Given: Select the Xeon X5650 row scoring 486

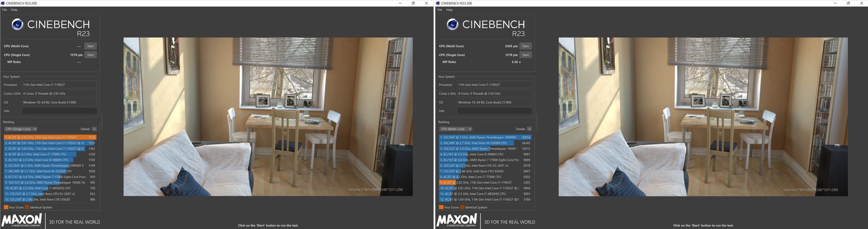Looking at the screenshot, I should [x=50, y=199].
